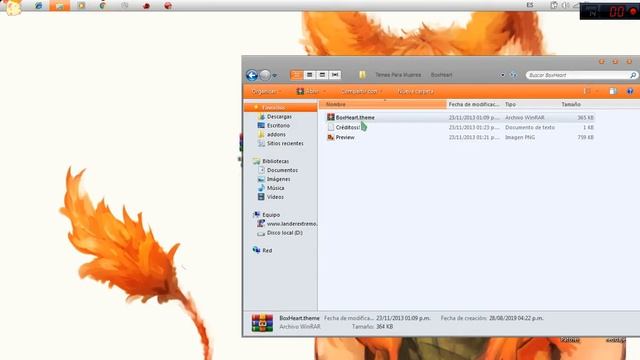Open the address bar history dropdown
The image size is (640, 360).
pyautogui.click(x=502, y=75)
